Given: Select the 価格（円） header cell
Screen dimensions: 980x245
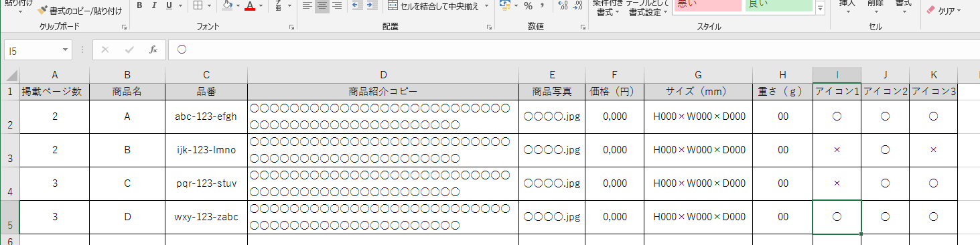Looking at the screenshot, I should click(615, 92).
